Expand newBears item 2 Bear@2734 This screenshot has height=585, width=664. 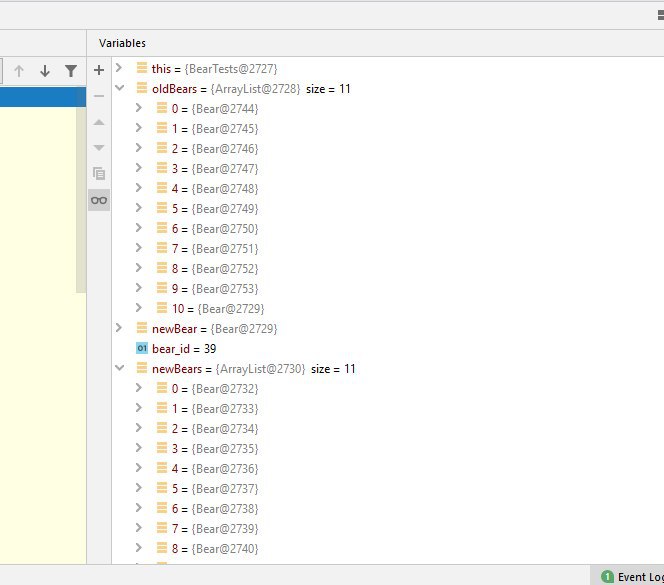pyautogui.click(x=138, y=428)
